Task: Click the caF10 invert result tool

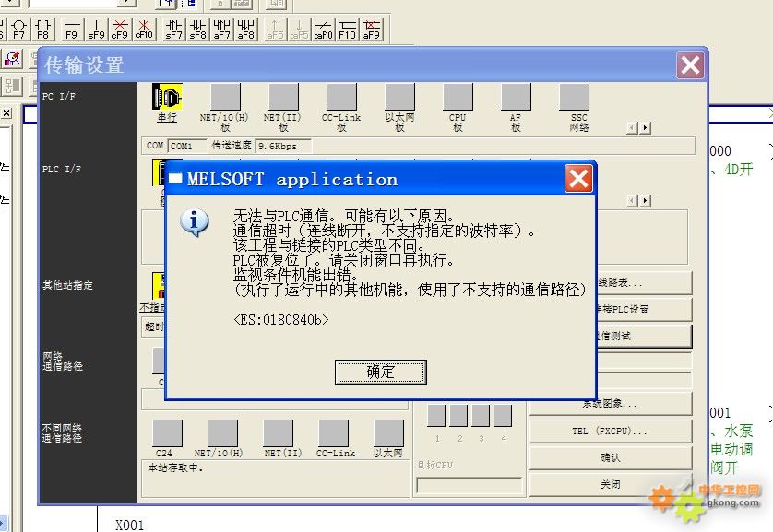Action: pos(324,30)
